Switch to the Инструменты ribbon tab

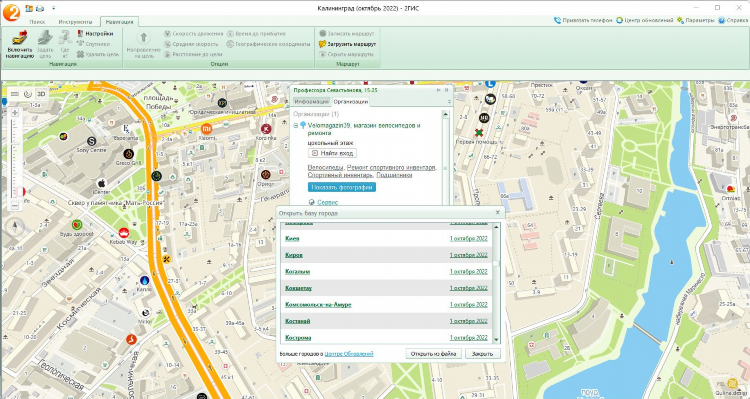pyautogui.click(x=75, y=22)
